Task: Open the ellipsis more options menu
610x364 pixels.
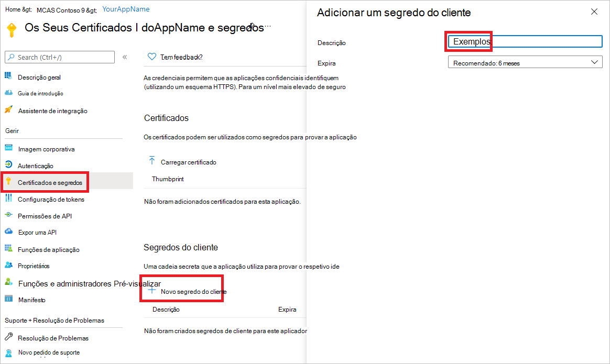Action: [268, 26]
